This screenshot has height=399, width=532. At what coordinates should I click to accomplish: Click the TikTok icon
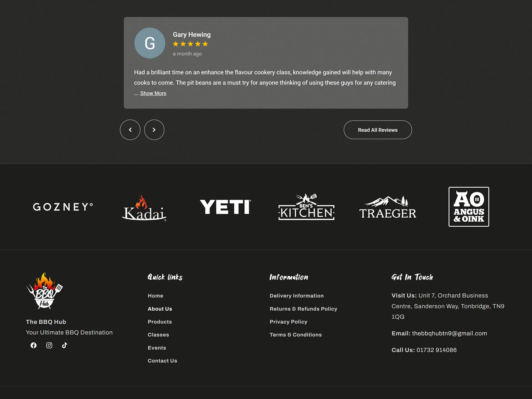64,345
